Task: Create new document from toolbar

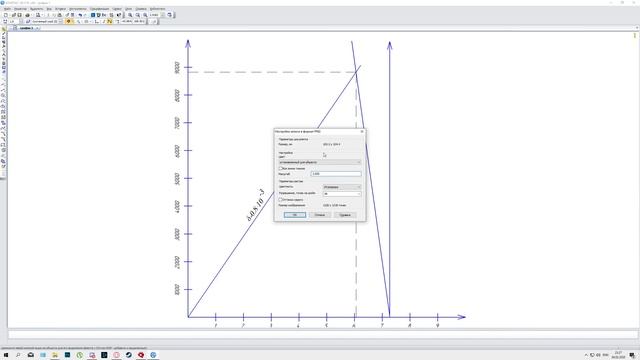Action: coord(5,15)
